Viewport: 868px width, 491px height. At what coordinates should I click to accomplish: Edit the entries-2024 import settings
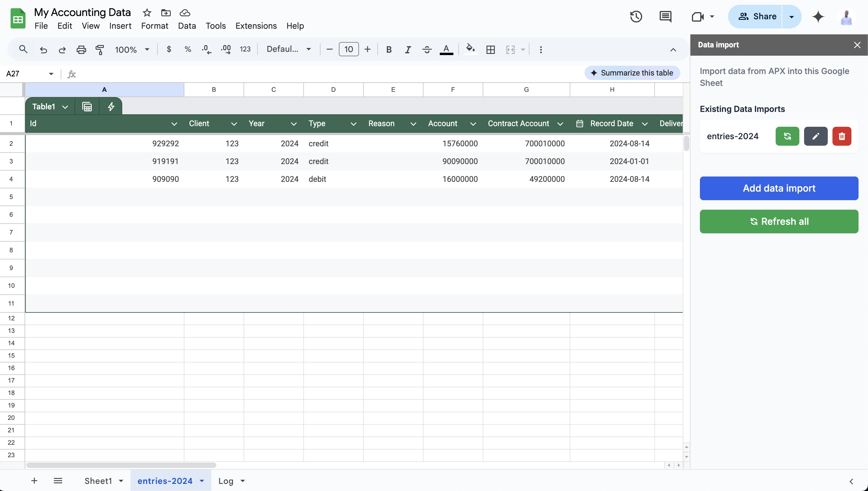tap(815, 136)
